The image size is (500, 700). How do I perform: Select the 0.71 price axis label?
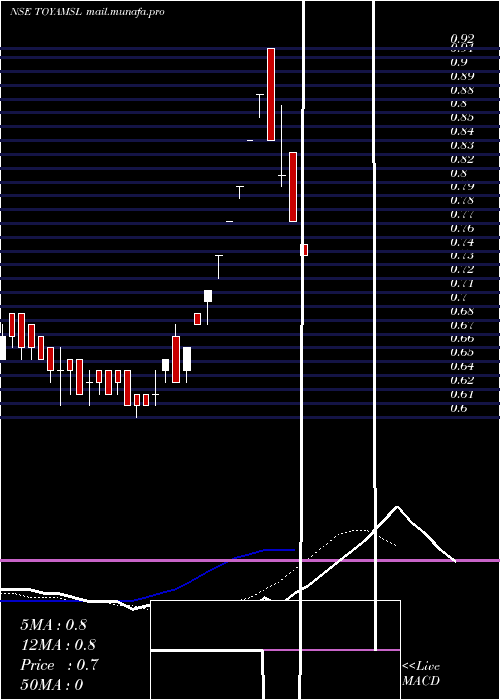[462, 283]
